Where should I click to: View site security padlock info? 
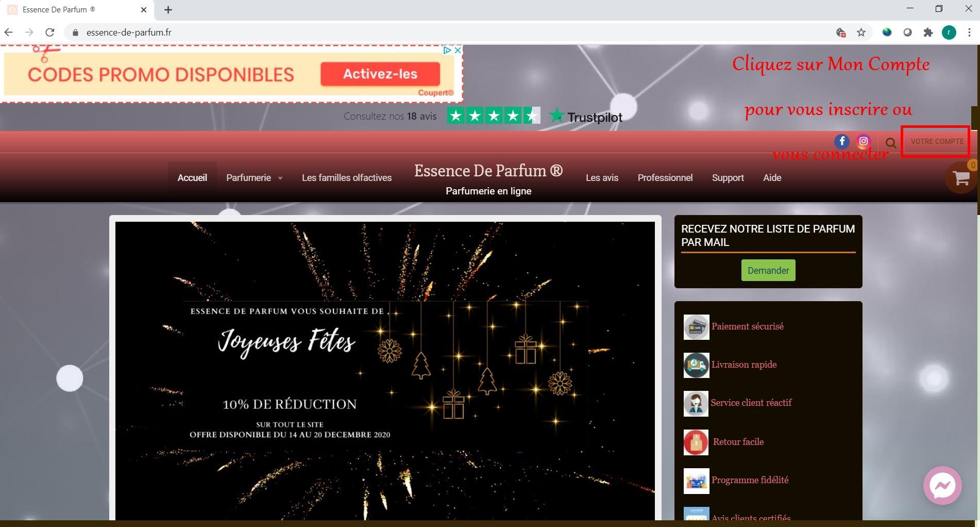pyautogui.click(x=76, y=32)
